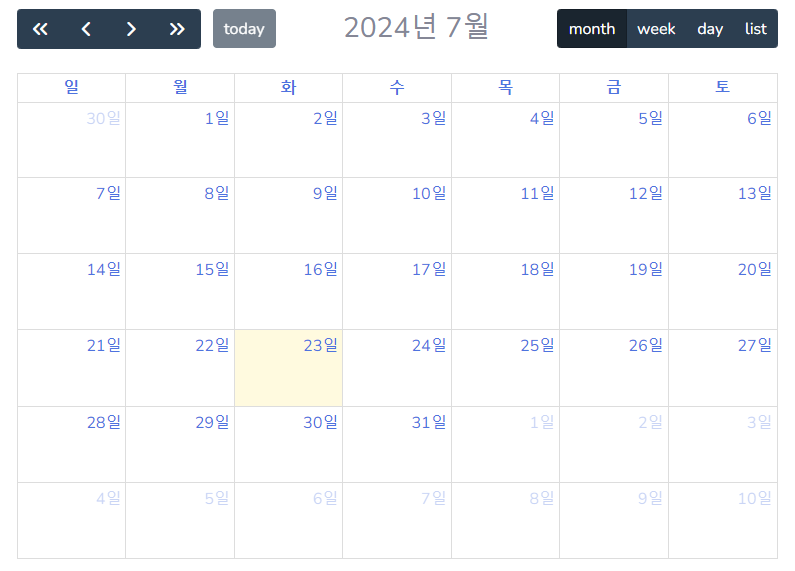Screen dimensions: 795x571
Task: Click the 2024년 7월 title
Action: pyautogui.click(x=416, y=27)
